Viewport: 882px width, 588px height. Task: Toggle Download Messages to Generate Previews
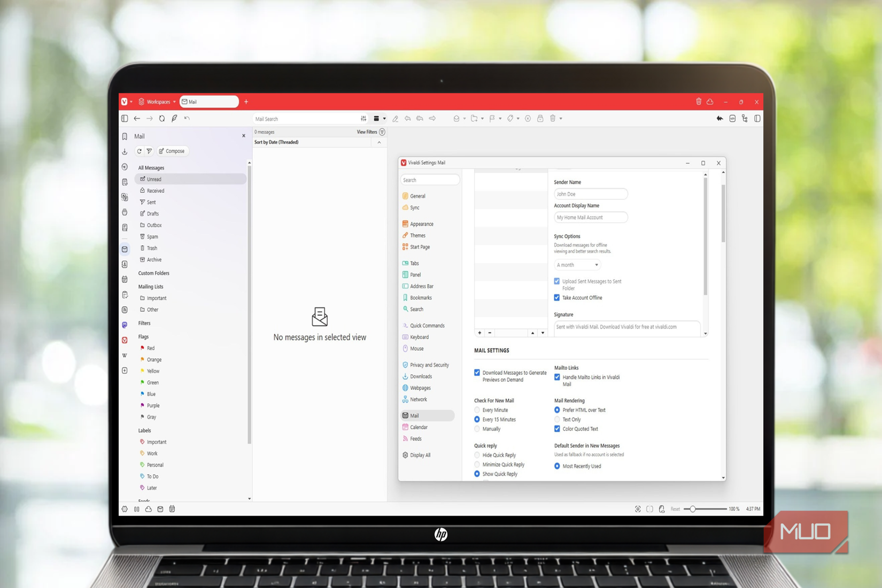tap(477, 373)
